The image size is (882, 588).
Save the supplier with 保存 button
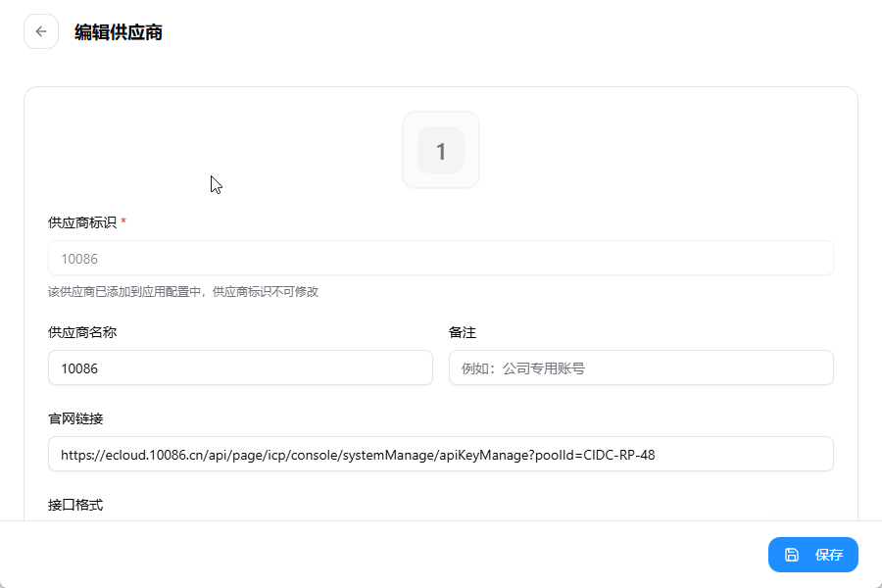coord(813,555)
